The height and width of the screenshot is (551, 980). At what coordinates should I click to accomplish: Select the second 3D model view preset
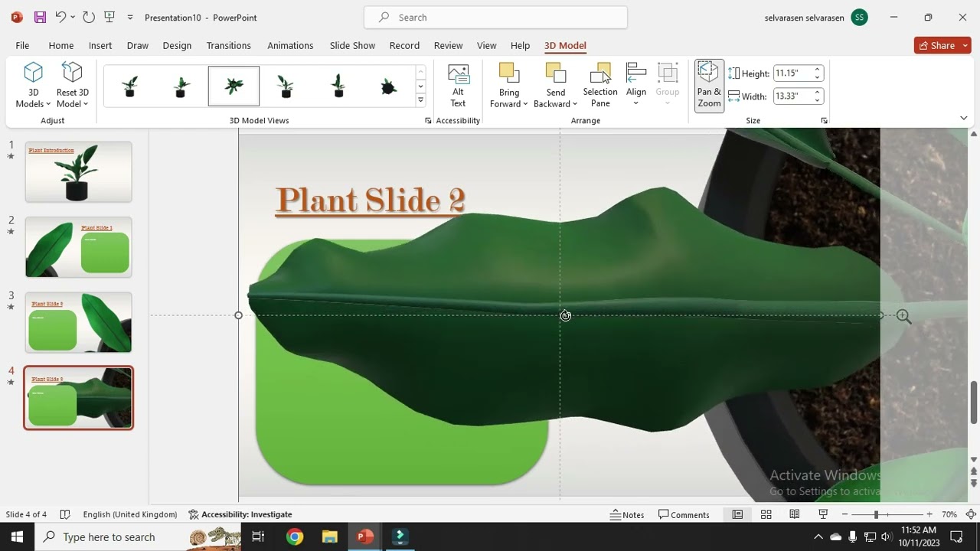tap(181, 86)
